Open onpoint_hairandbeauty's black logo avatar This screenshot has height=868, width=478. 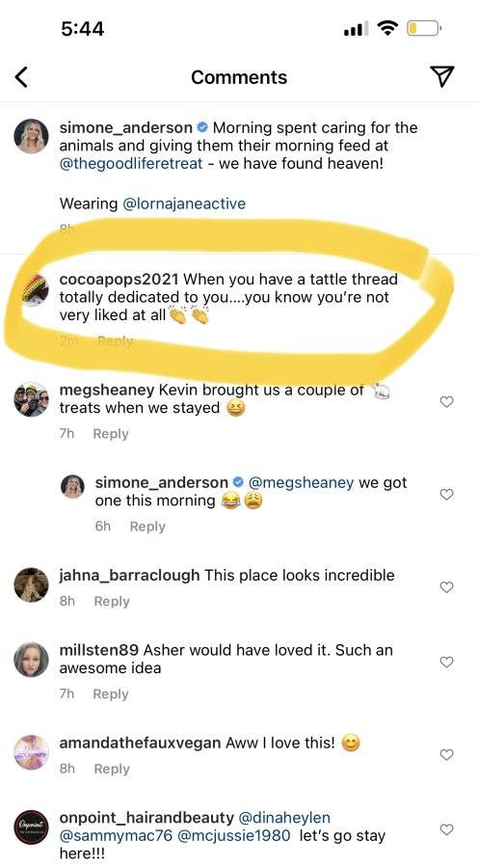coord(32,827)
